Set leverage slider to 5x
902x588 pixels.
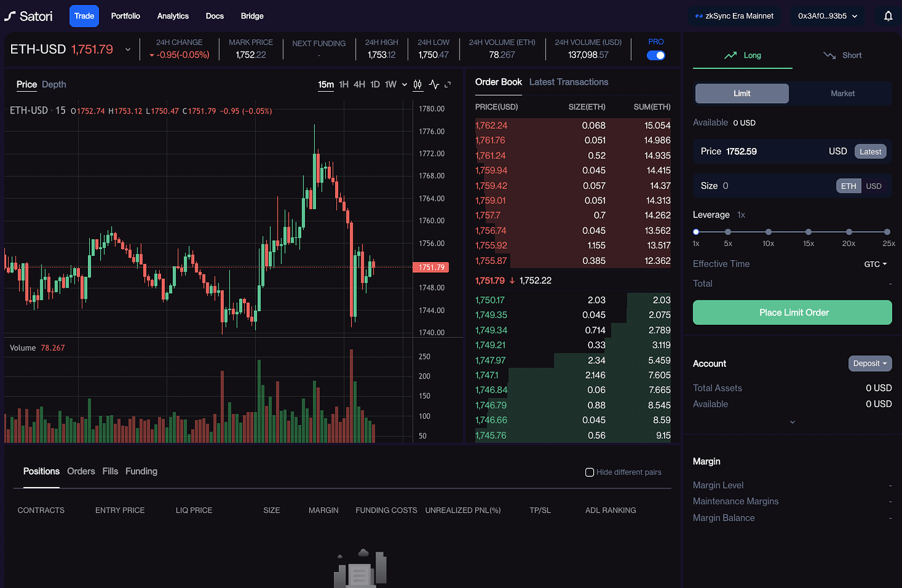(x=728, y=232)
